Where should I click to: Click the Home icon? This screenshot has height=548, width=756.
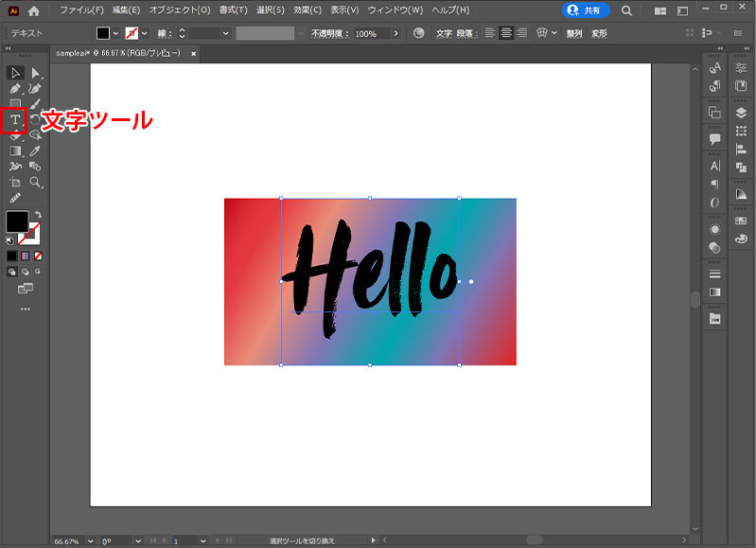pos(33,10)
